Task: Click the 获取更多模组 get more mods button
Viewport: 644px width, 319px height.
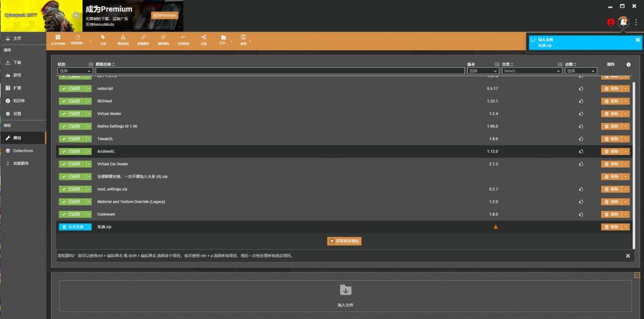Action: (x=344, y=241)
